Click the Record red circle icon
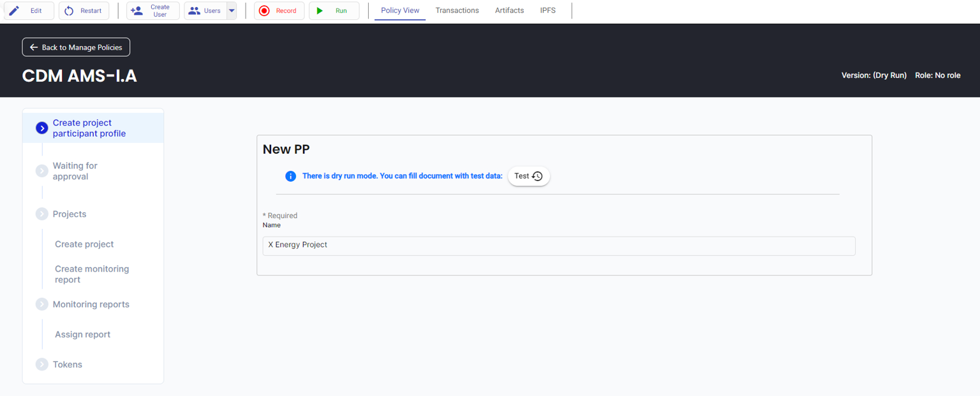The image size is (980, 396). [264, 11]
